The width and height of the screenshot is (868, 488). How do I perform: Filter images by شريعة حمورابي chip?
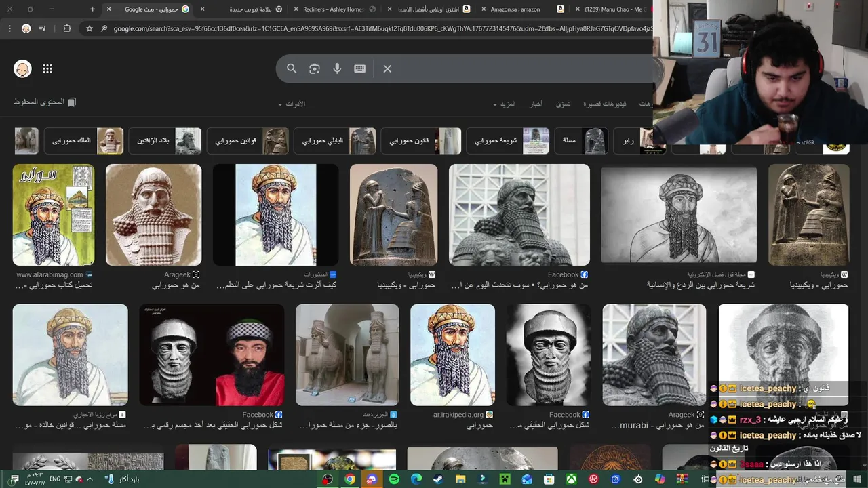(508, 141)
